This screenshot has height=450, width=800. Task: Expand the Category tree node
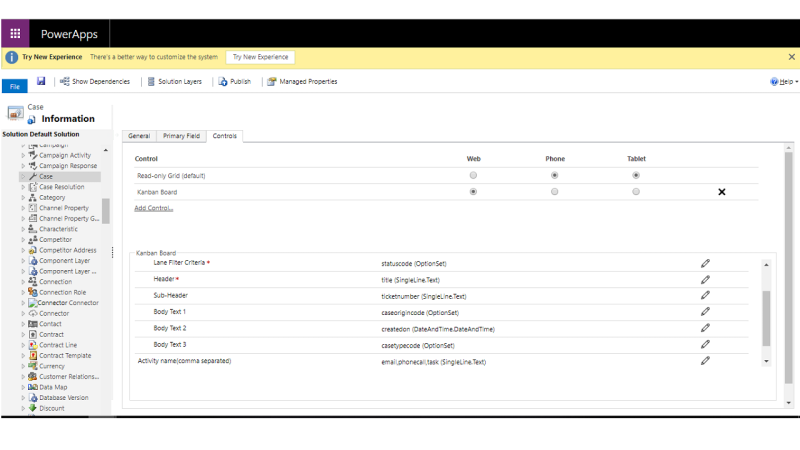coord(23,198)
